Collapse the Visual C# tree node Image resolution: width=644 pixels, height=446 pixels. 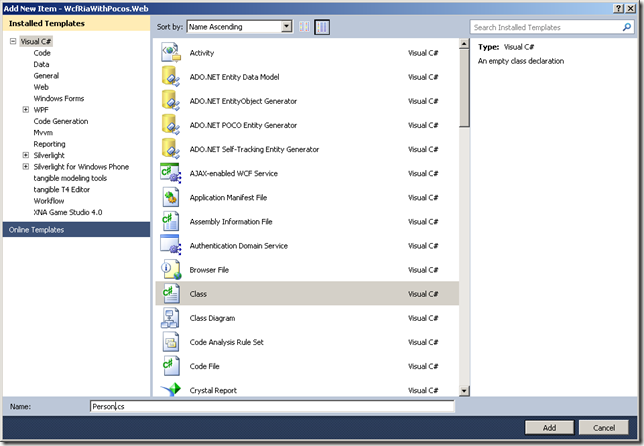[13, 41]
